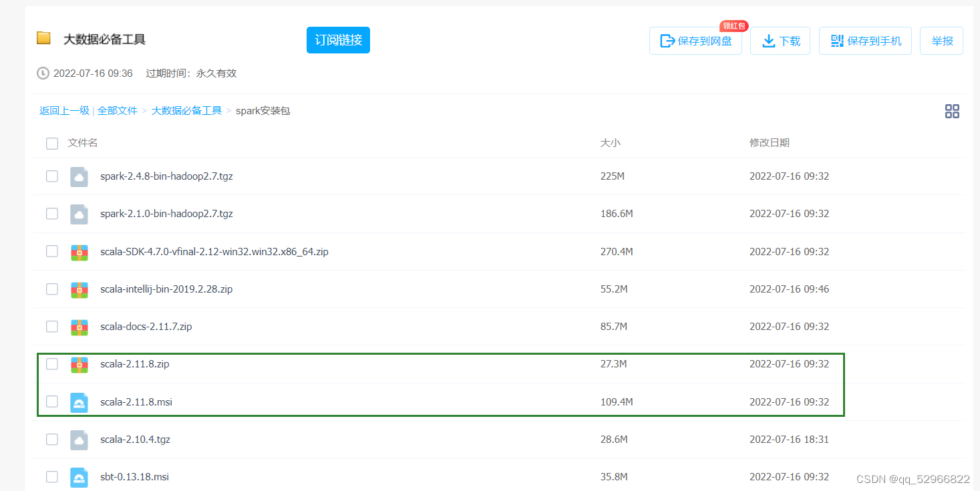Image resolution: width=980 pixels, height=491 pixels.
Task: Switch to grid view icon
Action: click(952, 112)
